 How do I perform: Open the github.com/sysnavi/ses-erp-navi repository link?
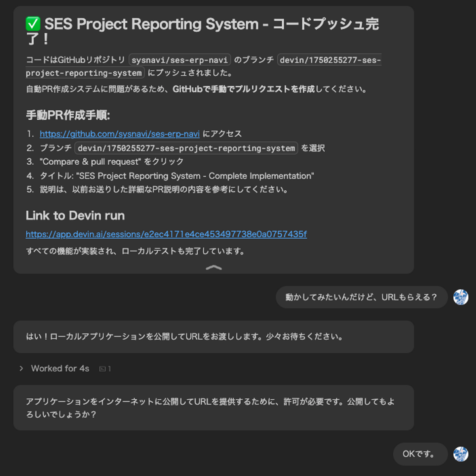pos(120,134)
